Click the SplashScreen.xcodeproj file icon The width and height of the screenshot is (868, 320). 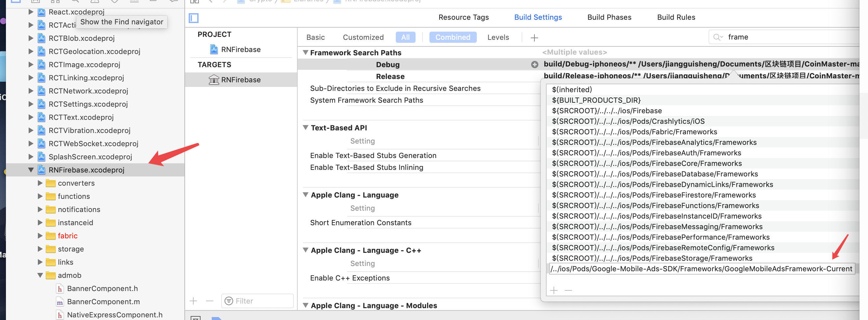[x=41, y=157]
